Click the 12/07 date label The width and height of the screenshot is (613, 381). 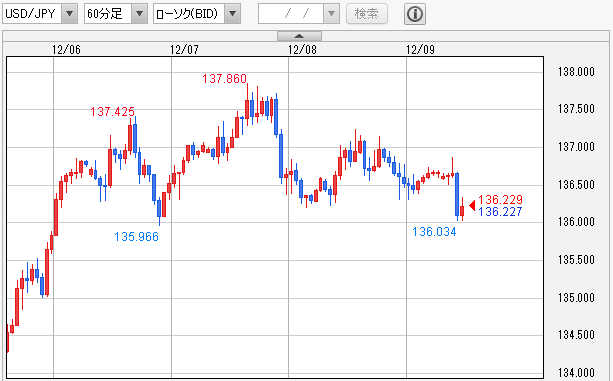184,50
